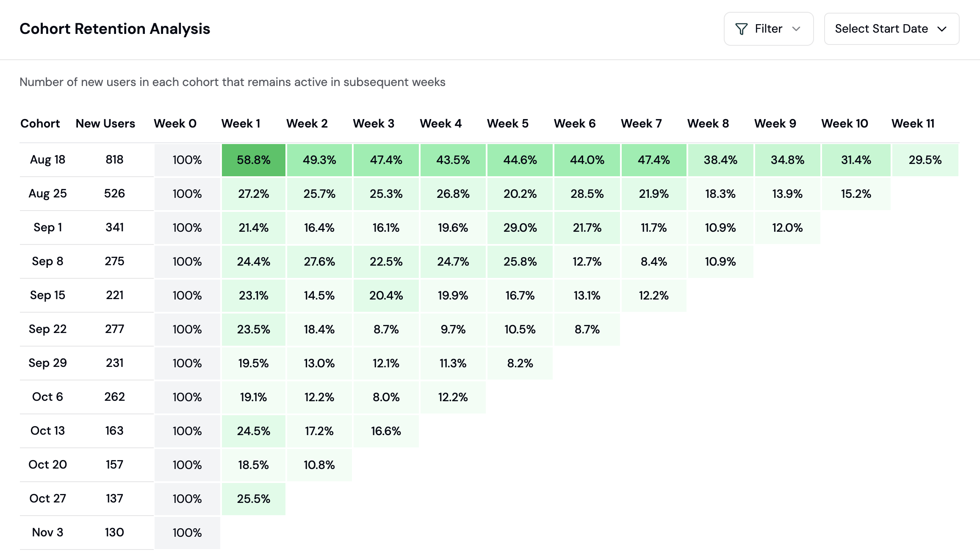980x555 pixels.
Task: Select the 8.2% Week 5 cell for Sep 29
Action: coord(520,363)
